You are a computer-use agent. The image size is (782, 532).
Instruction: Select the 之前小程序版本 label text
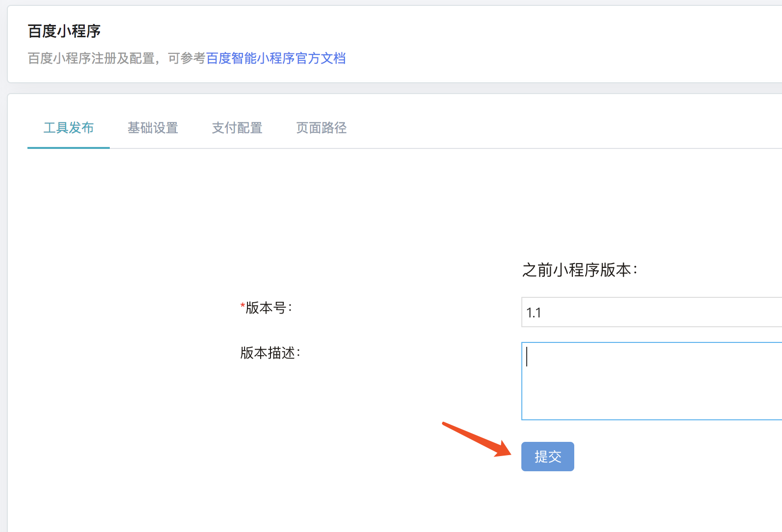pyautogui.click(x=580, y=270)
